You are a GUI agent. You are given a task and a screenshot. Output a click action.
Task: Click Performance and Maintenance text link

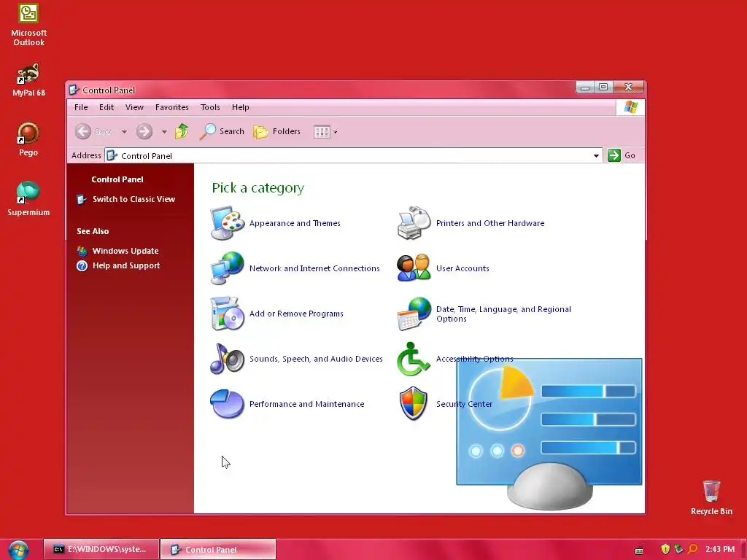tap(307, 404)
